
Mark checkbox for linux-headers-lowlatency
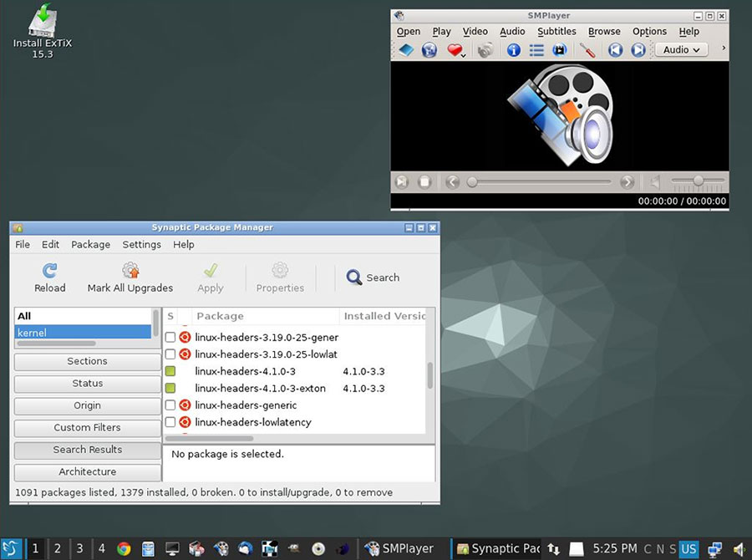tap(170, 422)
